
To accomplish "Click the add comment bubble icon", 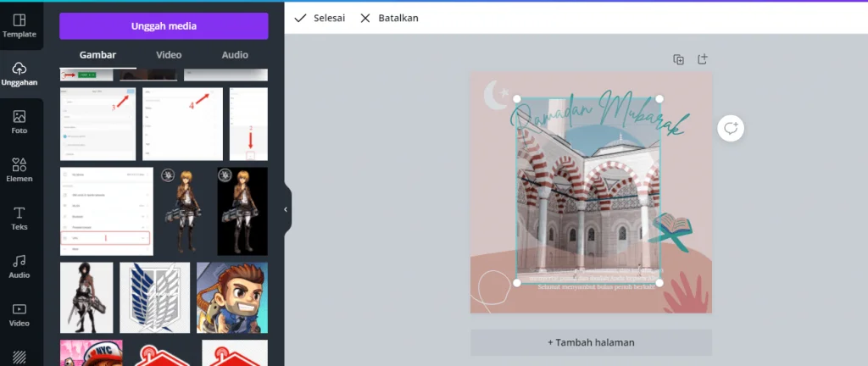I will (731, 128).
